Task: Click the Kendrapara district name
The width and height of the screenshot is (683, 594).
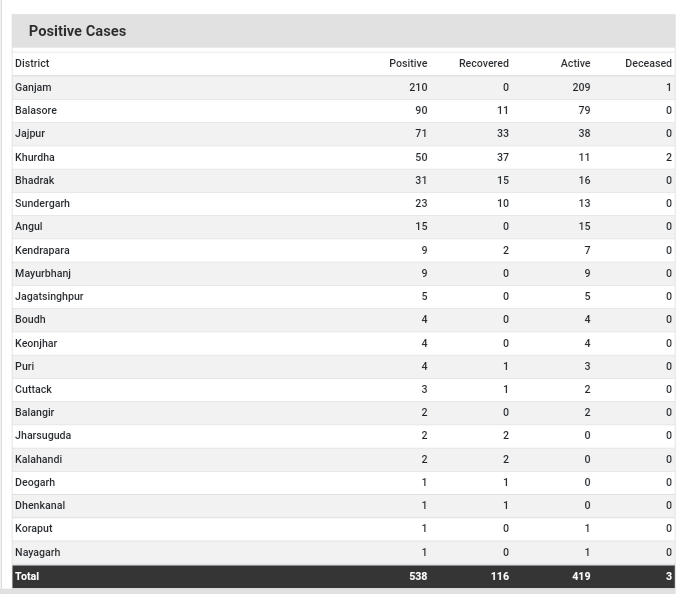Action: tap(42, 250)
